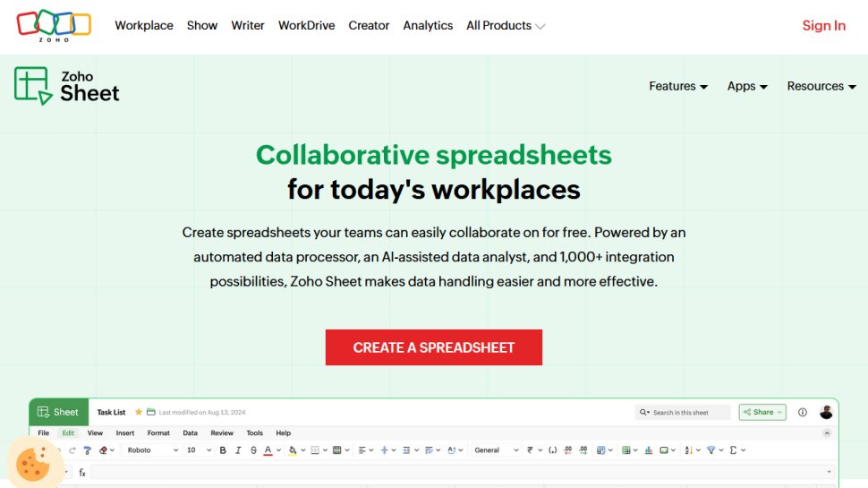Expand the Resources dropdown menu

[821, 87]
